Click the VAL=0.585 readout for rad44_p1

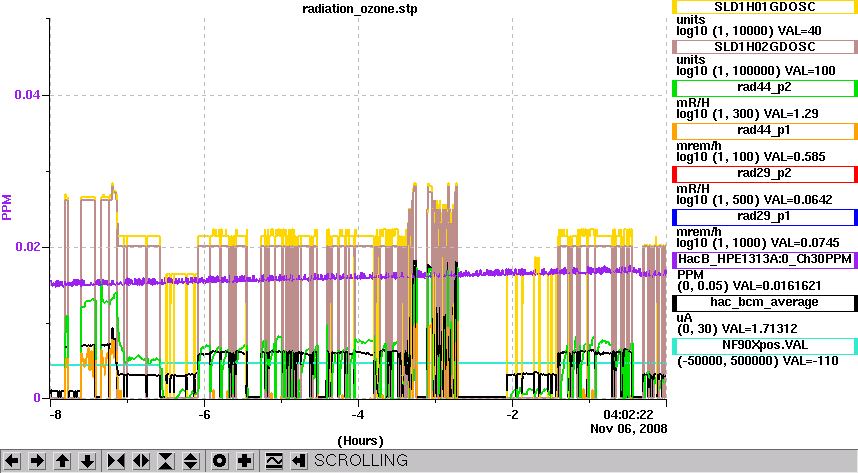tap(796, 157)
